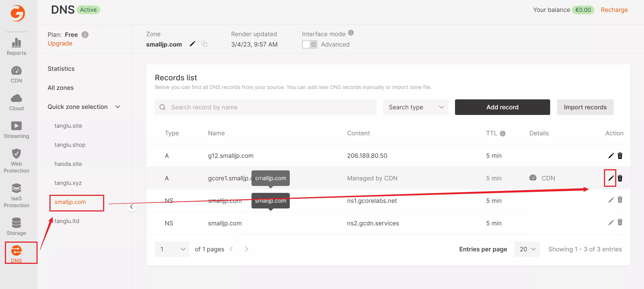
Task: Collapse Quick zone selection list
Action: pyautogui.click(x=117, y=107)
